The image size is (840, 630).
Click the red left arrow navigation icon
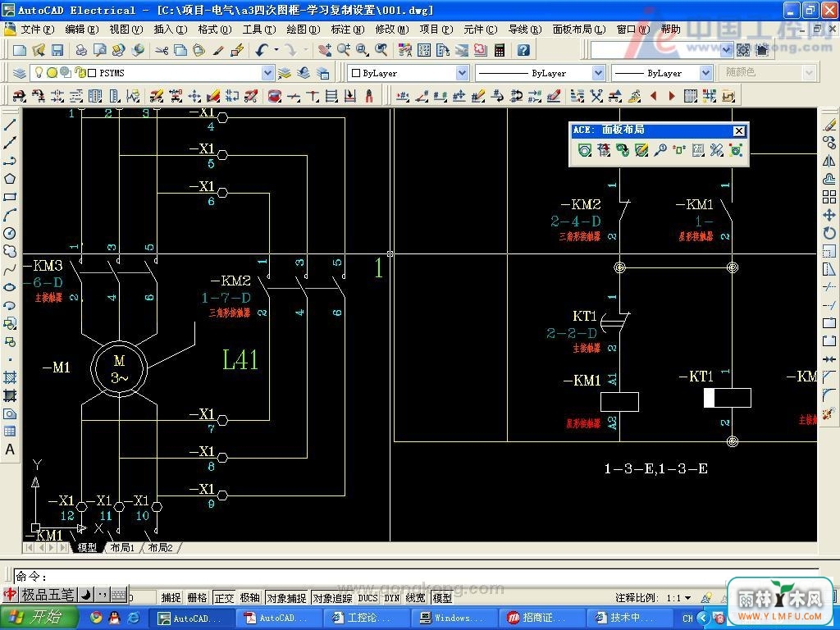pos(653,96)
